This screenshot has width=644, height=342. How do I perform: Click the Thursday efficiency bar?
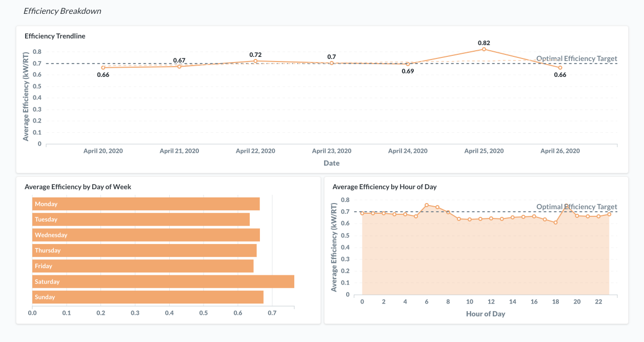(x=144, y=250)
